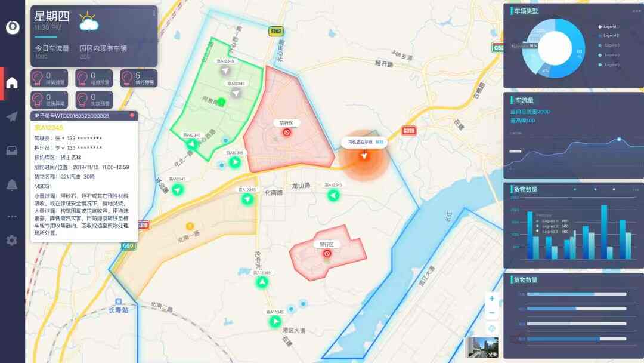This screenshot has width=644, height=363.
Task: Open cargo quantity panel options dots
Action: (x=636, y=190)
